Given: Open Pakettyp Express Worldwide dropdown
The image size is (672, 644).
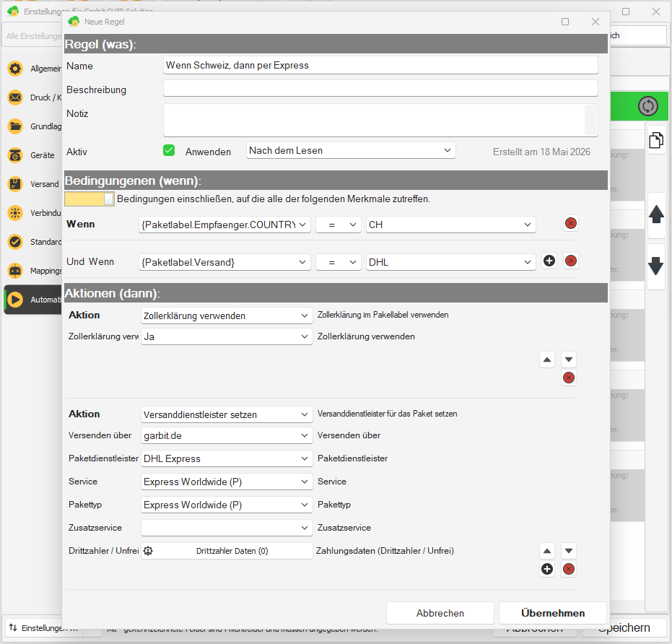Looking at the screenshot, I should tap(227, 505).
